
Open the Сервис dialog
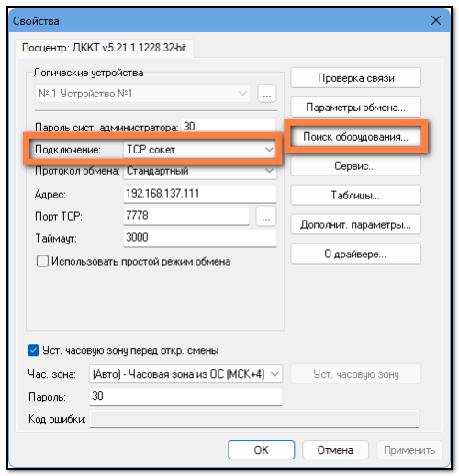pos(355,166)
